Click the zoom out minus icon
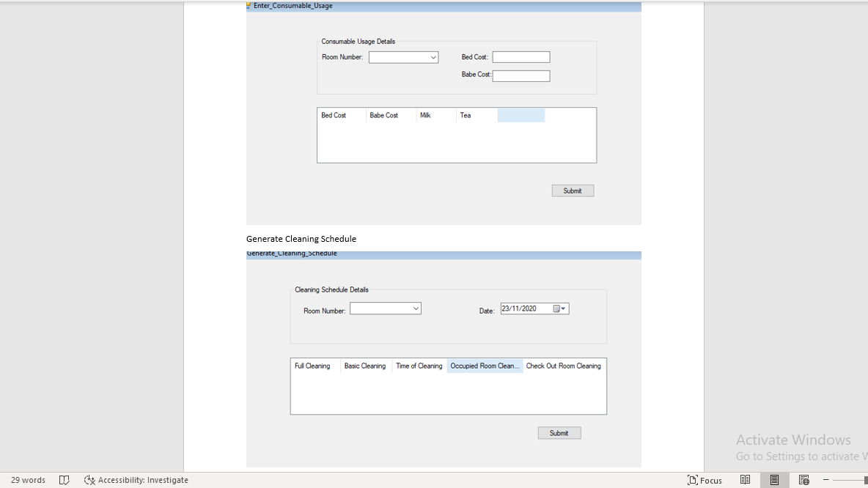The width and height of the screenshot is (868, 488). pos(825,480)
